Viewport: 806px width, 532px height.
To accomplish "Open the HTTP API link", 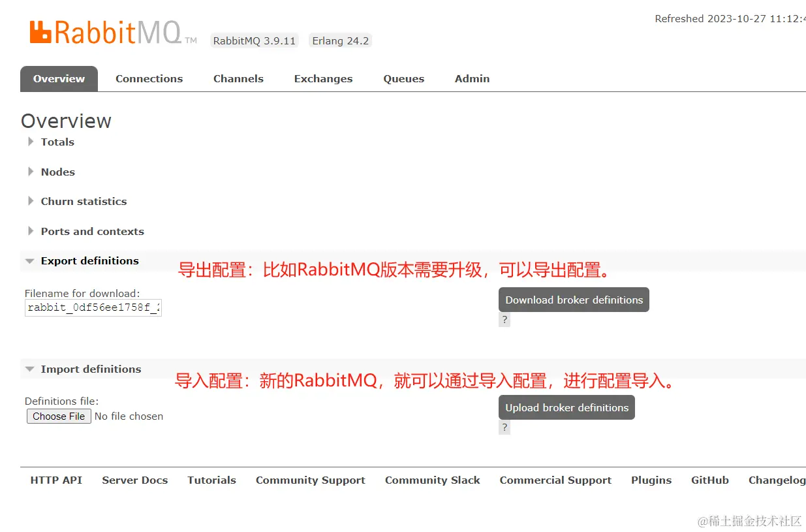I will click(56, 480).
